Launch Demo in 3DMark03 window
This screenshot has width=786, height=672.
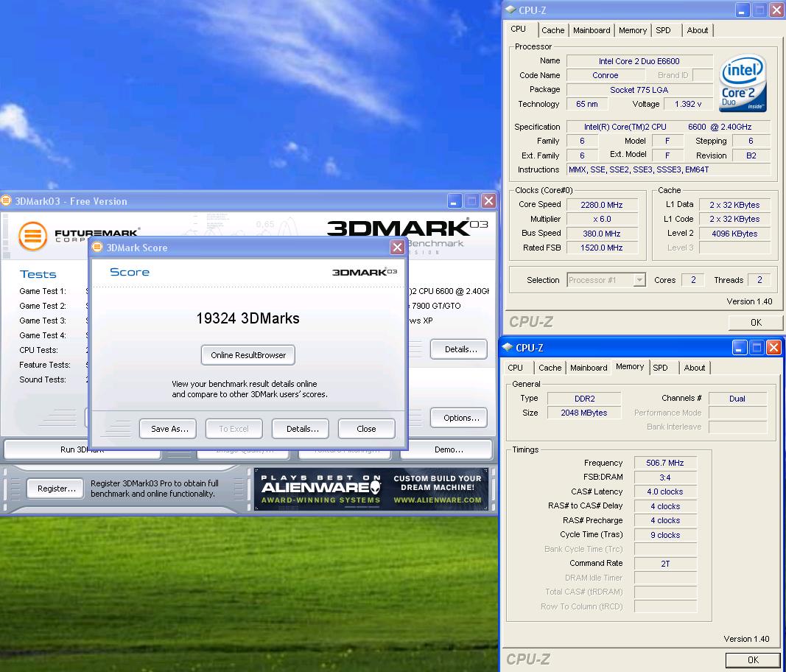(x=448, y=449)
